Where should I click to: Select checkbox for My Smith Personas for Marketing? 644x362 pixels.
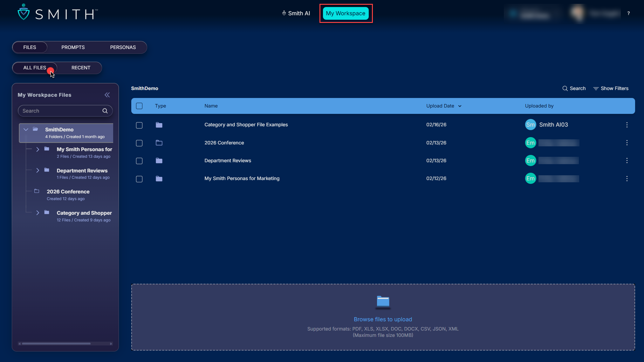click(x=139, y=179)
